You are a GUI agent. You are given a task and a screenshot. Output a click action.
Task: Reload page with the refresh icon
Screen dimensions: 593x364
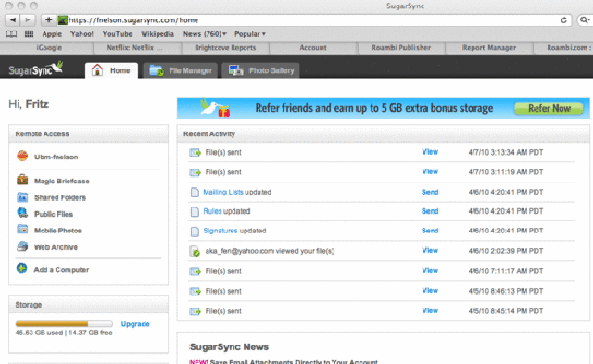[x=563, y=20]
